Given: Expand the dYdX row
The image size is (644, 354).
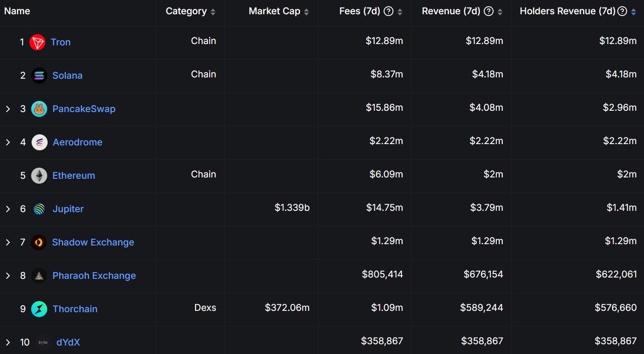Looking at the screenshot, I should (x=8, y=342).
